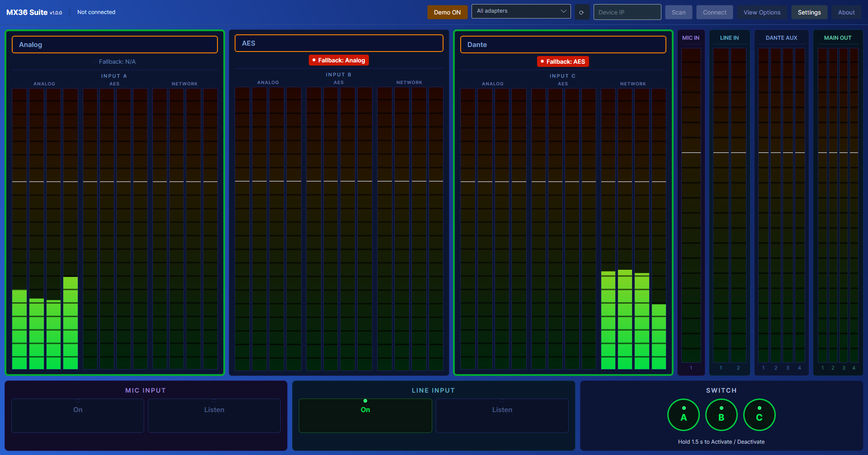Screen dimensions: 868x455
Task: Click the INPUT B heading
Action: coord(339,75)
